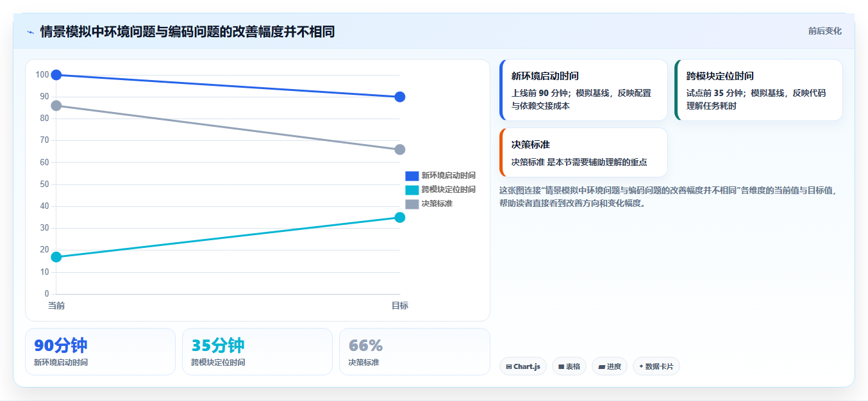Select the 90分钟 stat card
Viewport: 868px width, 401px height.
click(x=100, y=352)
